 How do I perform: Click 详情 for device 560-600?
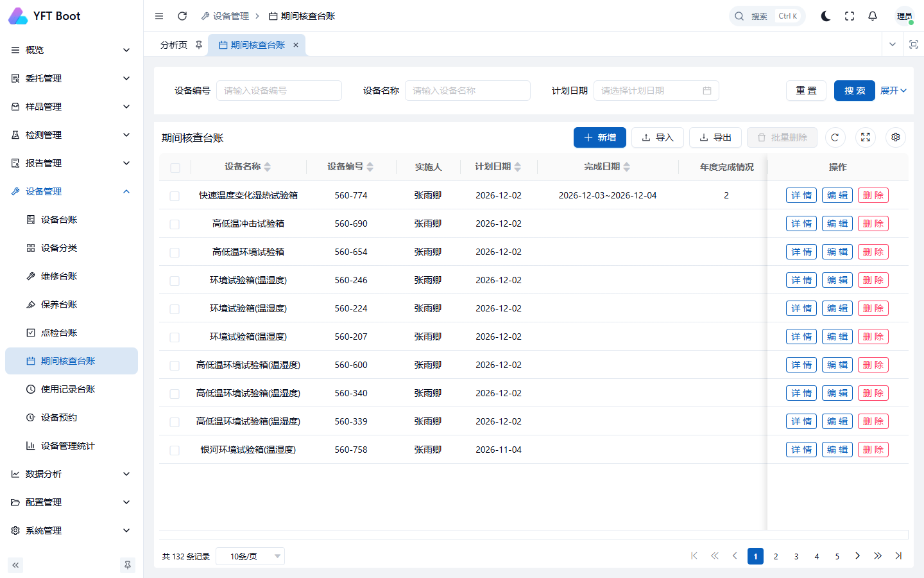tap(801, 365)
